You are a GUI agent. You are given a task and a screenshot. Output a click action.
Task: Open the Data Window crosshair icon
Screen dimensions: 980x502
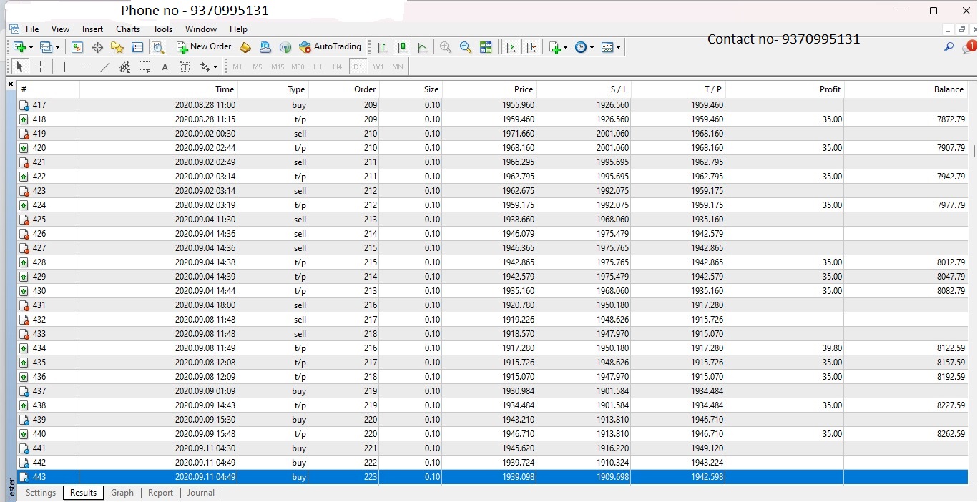pyautogui.click(x=97, y=47)
